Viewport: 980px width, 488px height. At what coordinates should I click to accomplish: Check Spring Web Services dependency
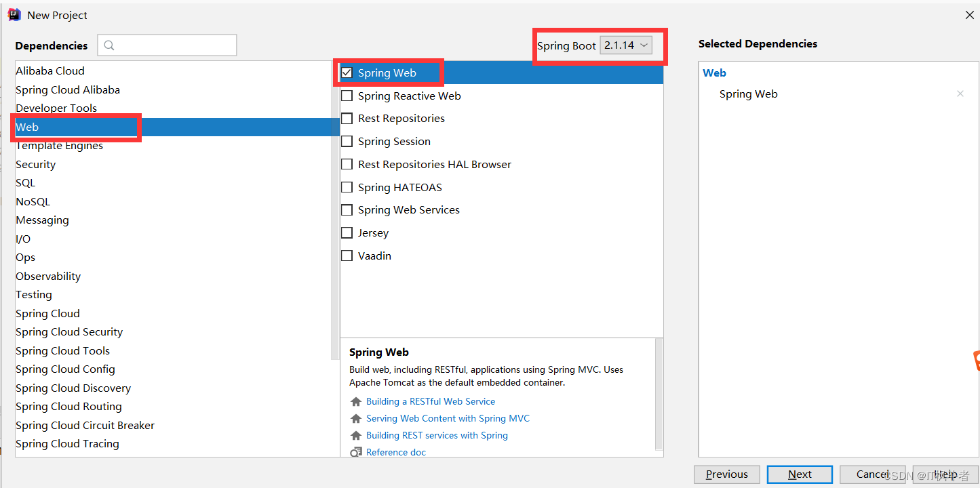347,210
